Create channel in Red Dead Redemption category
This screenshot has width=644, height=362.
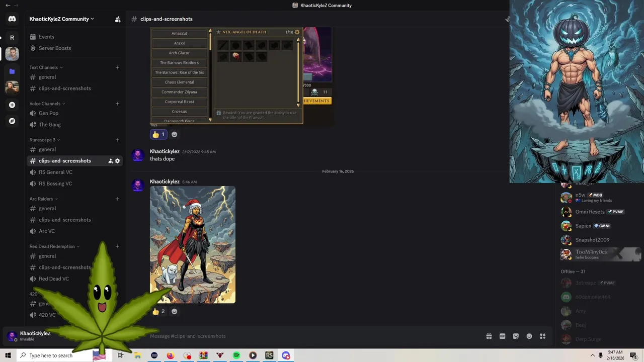(x=117, y=246)
